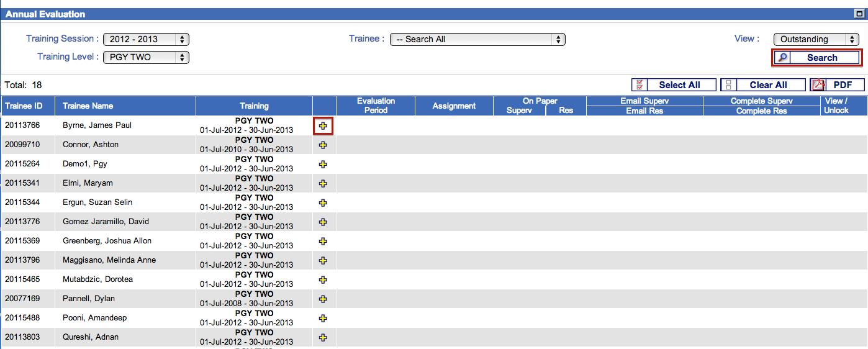The image size is (868, 349).
Task: Collapse the Annual Evaluation panel
Action: click(x=859, y=14)
